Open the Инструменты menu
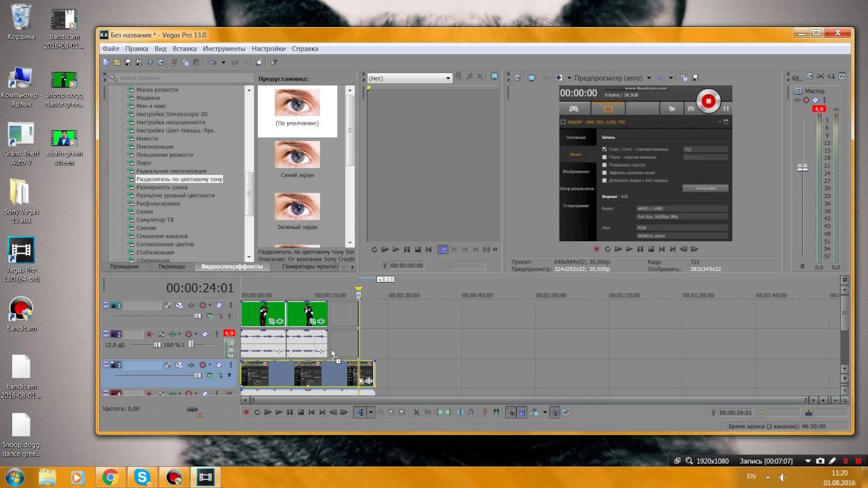The height and width of the screenshot is (488, 868). [224, 49]
